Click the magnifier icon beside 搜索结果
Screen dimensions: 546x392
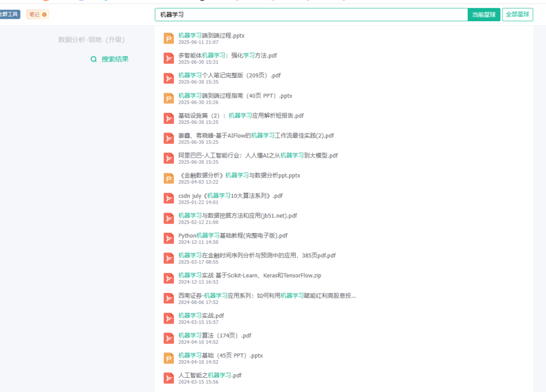[94, 59]
